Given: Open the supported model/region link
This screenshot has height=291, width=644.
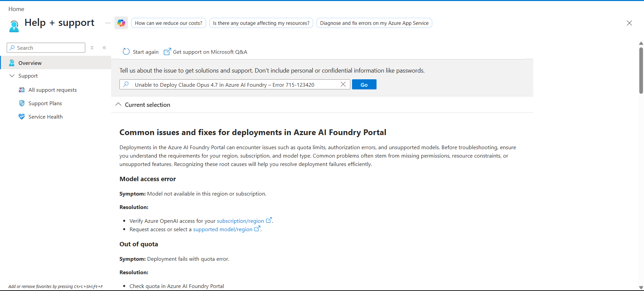Looking at the screenshot, I should (223, 229).
